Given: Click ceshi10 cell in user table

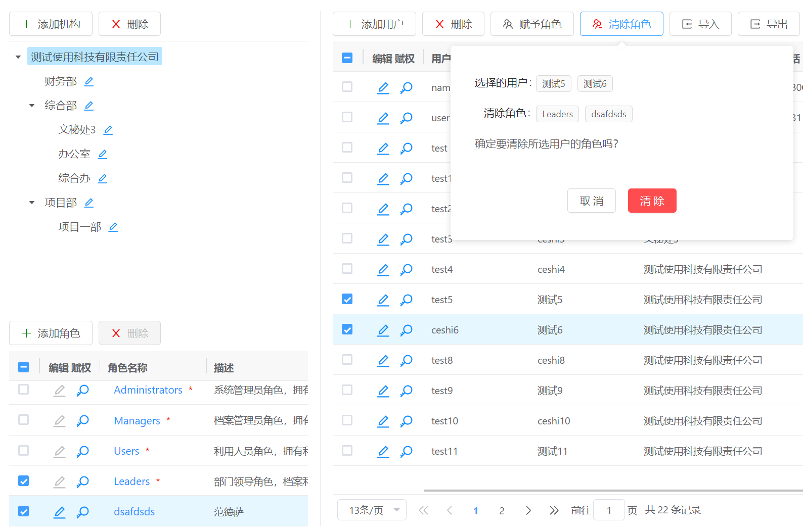Looking at the screenshot, I should 554,421.
